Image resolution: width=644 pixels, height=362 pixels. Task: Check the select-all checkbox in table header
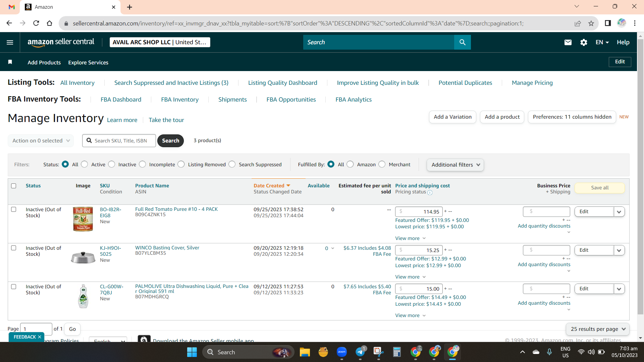14,186
